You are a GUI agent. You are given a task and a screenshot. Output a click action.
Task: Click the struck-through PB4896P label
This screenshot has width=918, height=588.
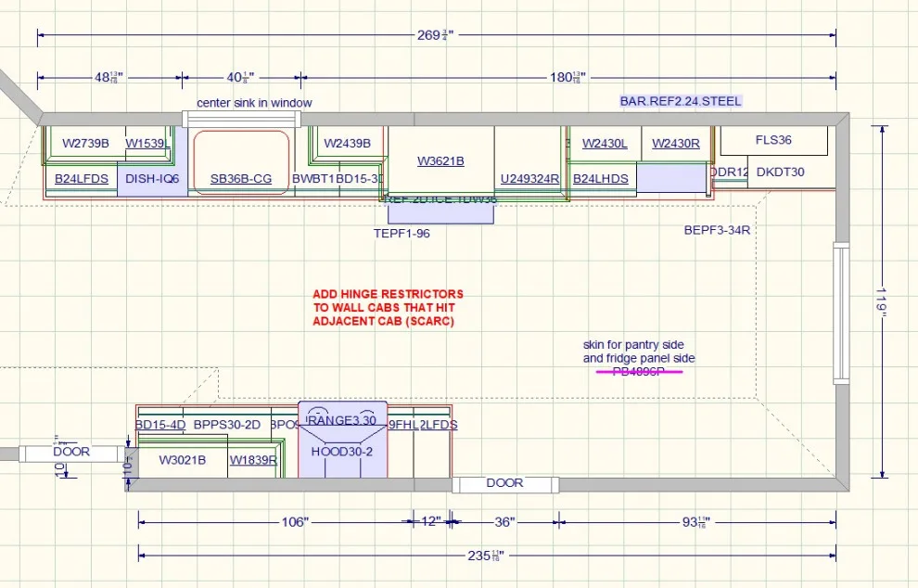tap(639, 371)
